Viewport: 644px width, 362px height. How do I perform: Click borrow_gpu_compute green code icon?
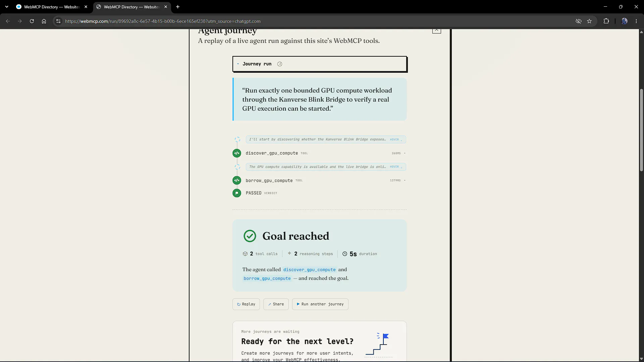tap(237, 180)
